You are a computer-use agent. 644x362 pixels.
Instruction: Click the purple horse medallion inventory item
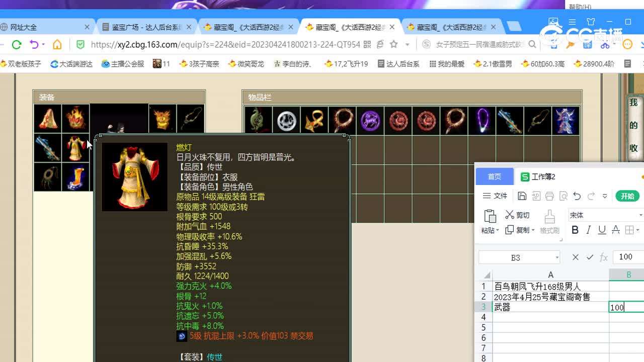pyautogui.click(x=370, y=121)
